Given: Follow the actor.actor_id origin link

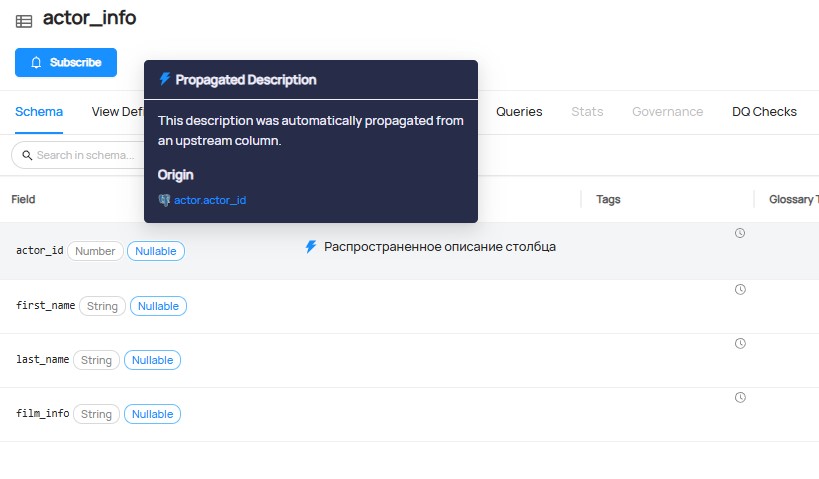Looking at the screenshot, I should tap(210, 200).
